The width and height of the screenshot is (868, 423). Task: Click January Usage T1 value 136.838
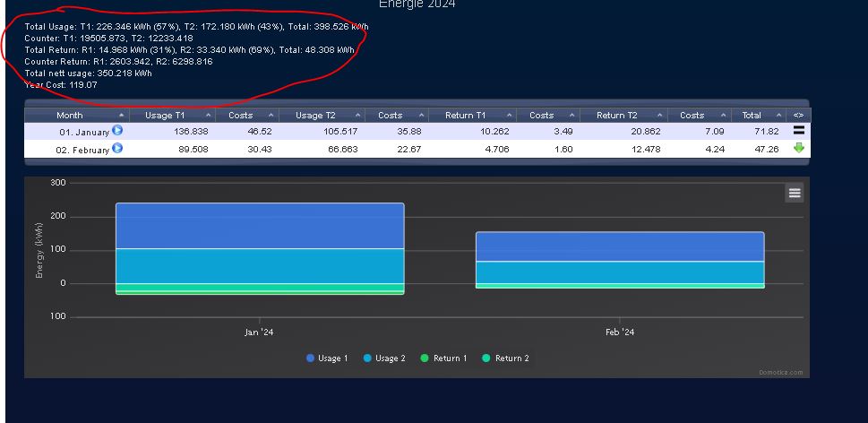point(189,132)
